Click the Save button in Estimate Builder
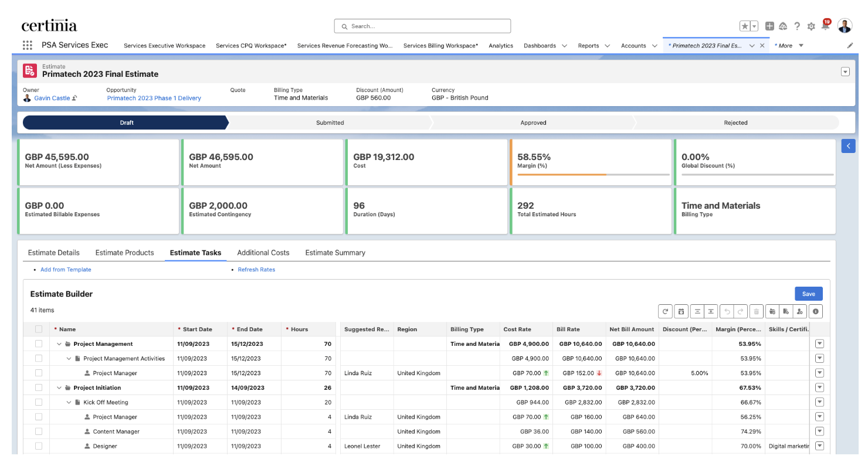868x476 pixels. (x=808, y=294)
